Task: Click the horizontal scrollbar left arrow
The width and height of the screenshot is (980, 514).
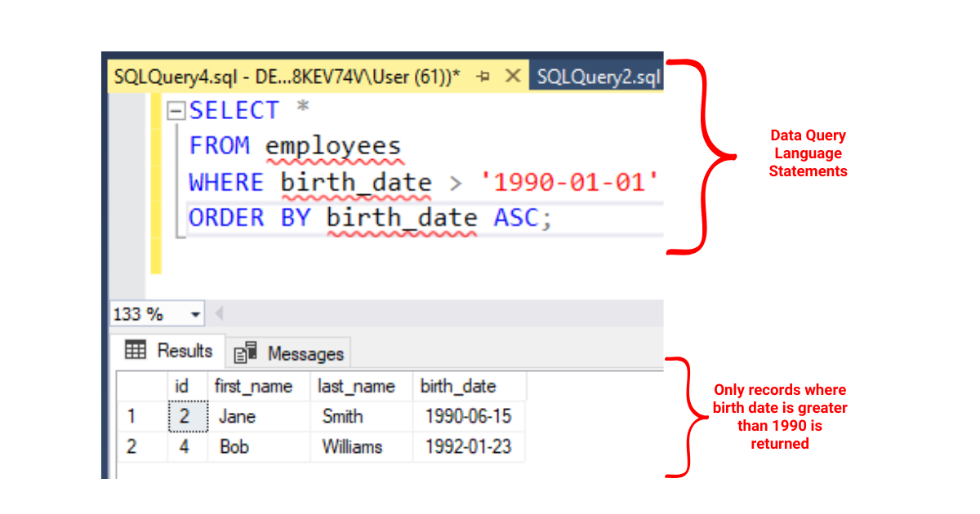Action: tap(219, 314)
